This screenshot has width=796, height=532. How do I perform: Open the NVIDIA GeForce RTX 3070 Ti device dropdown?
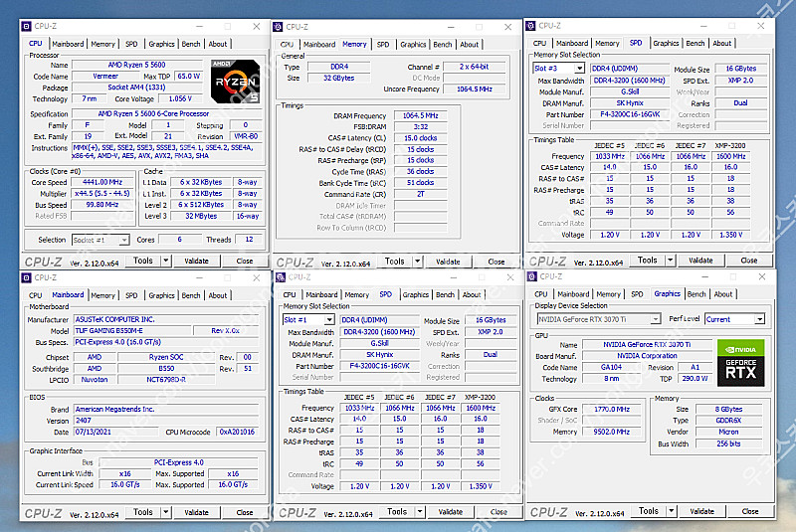[599, 319]
